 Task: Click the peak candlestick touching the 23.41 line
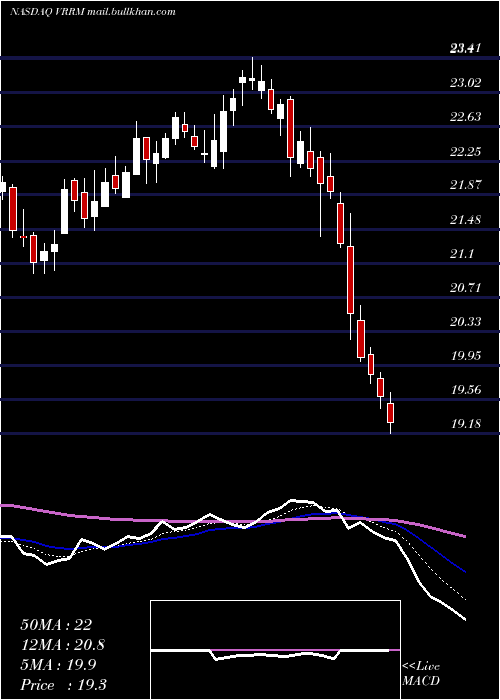tap(252, 74)
